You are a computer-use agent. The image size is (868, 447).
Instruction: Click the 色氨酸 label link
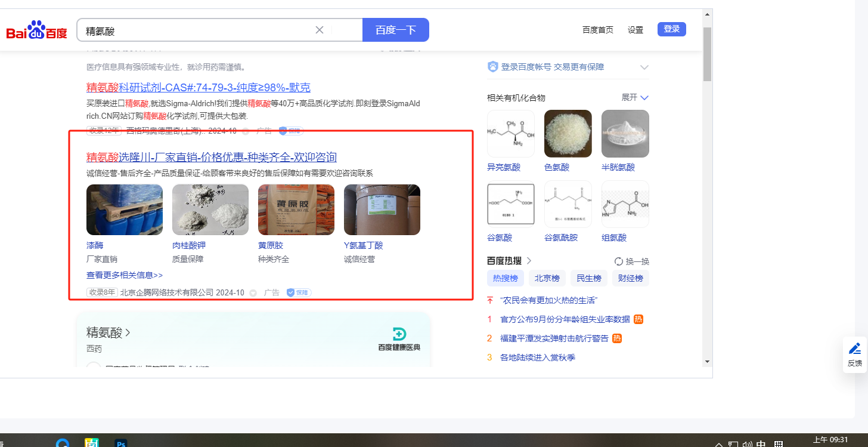pyautogui.click(x=557, y=167)
